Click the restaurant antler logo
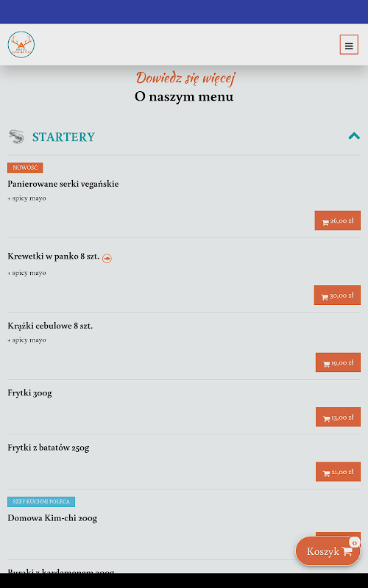Screen dimensions: 368x588 (x=21, y=45)
